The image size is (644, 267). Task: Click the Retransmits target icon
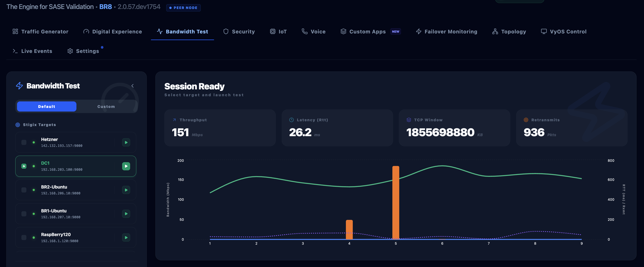click(526, 120)
